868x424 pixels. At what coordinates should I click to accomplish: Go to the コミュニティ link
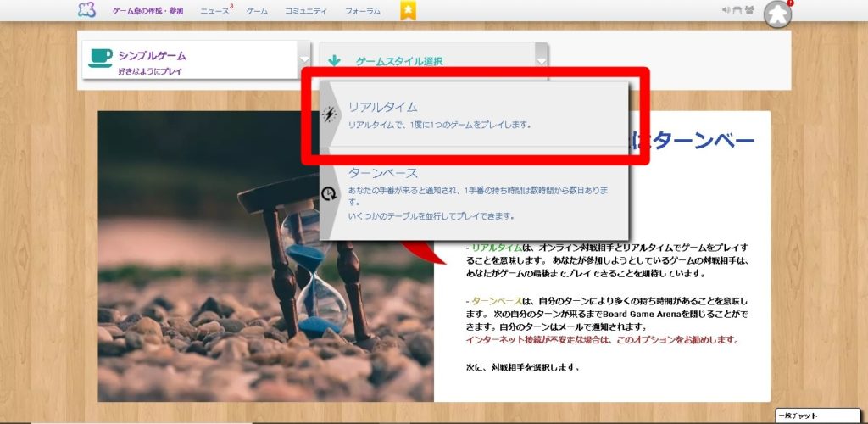pos(307,11)
